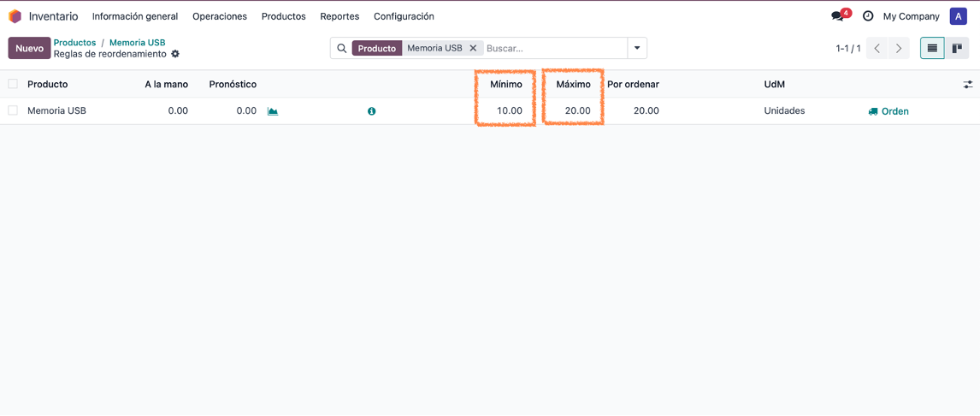The height and width of the screenshot is (416, 980).
Task: Click the Unidades cell
Action: pyautogui.click(x=784, y=110)
